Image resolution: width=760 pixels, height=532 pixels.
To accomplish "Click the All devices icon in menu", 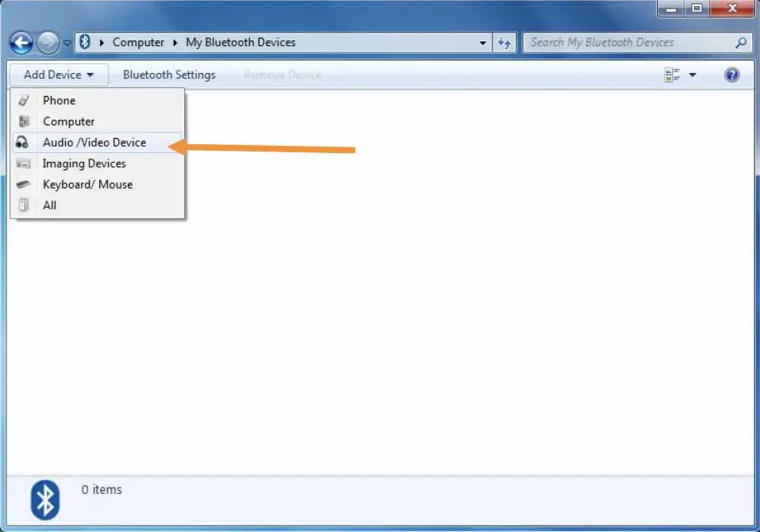I will click(23, 205).
